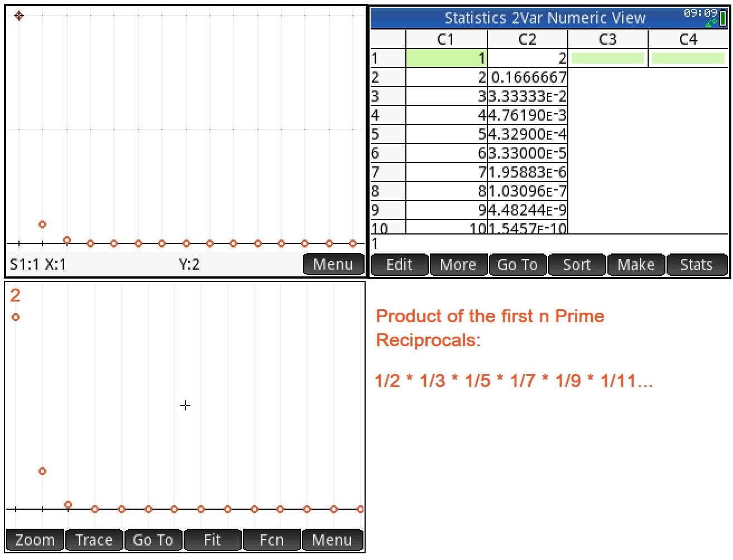Open the Zoom options menu
The width and height of the screenshot is (733, 560).
[35, 539]
